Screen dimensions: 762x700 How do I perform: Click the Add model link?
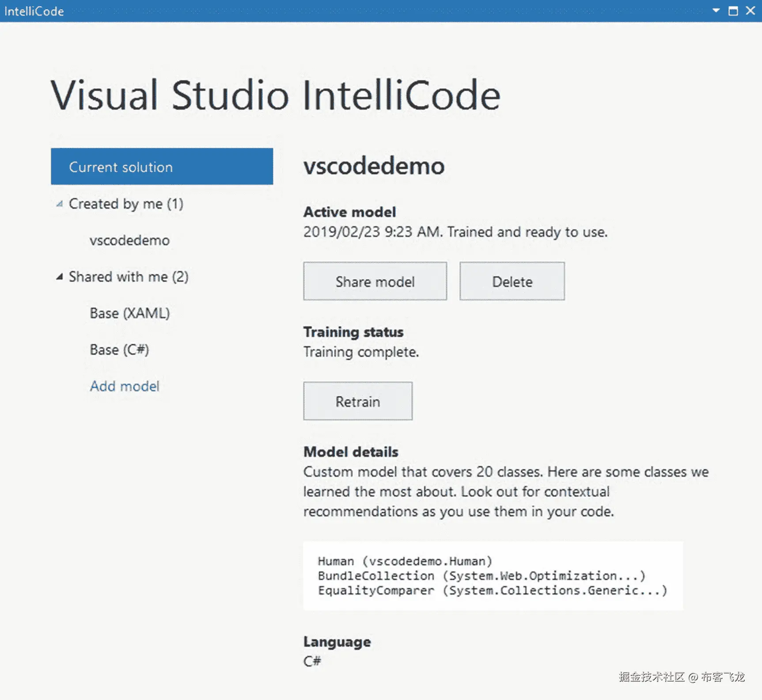click(125, 386)
